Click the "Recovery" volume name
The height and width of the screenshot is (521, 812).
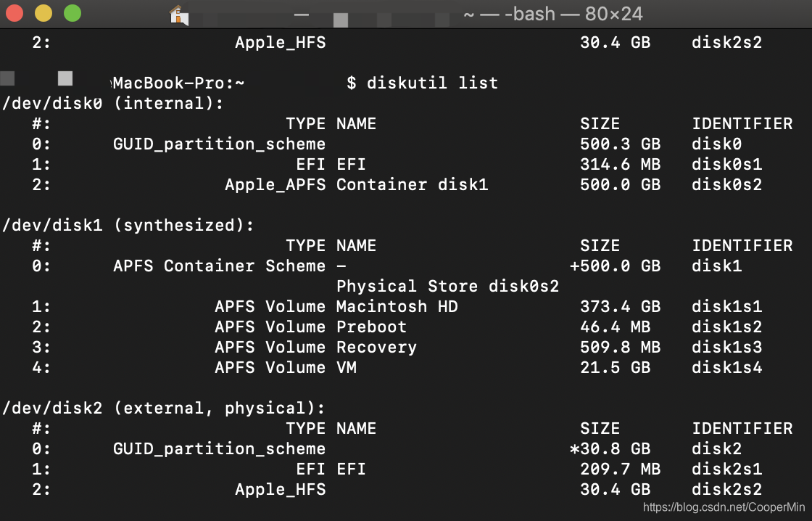click(x=376, y=347)
